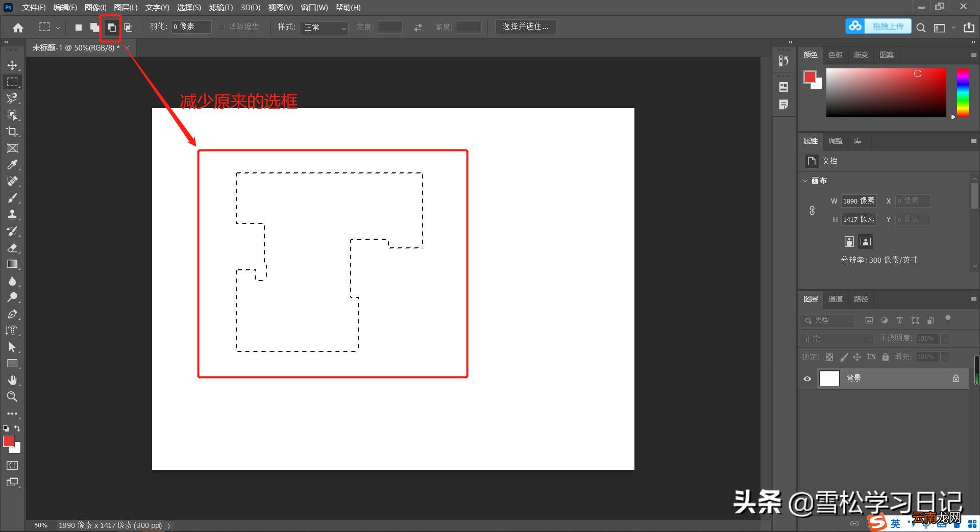
Task: Open the layer blend mode 正常 dropdown
Action: point(837,339)
